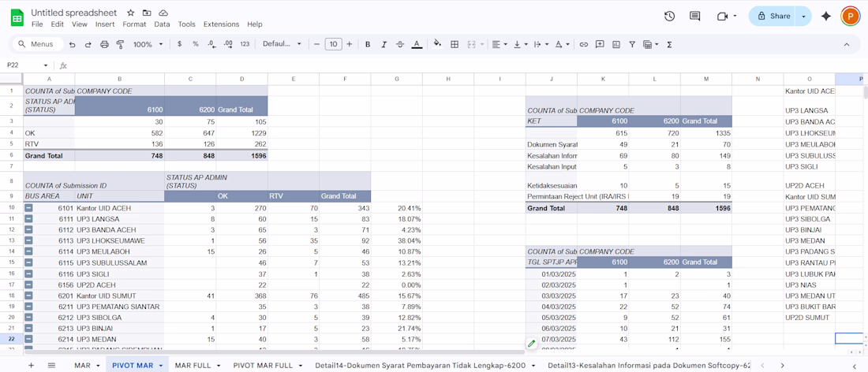
Task: Open the text color picker
Action: (417, 45)
